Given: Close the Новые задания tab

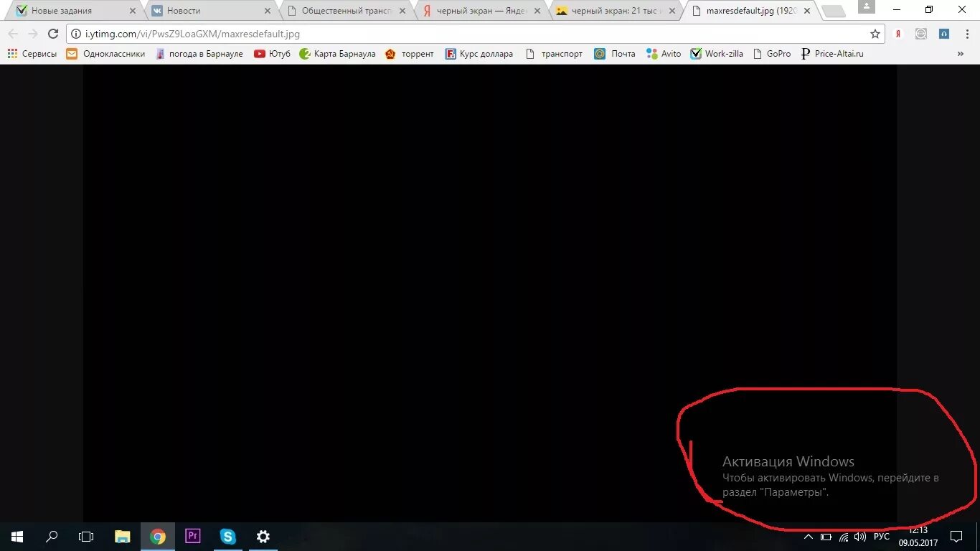Looking at the screenshot, I should coord(132,11).
